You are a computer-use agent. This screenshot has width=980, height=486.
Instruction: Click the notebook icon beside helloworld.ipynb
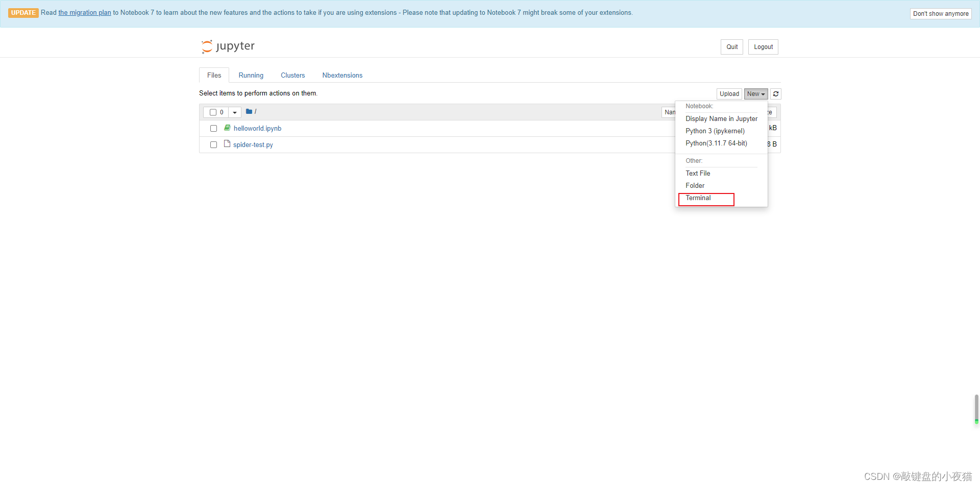coord(227,128)
